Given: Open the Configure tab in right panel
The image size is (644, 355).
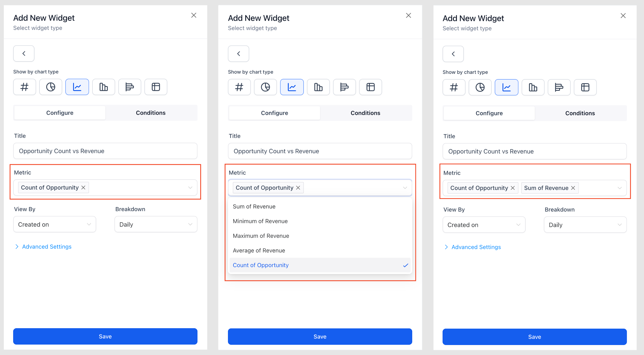Looking at the screenshot, I should [x=489, y=113].
